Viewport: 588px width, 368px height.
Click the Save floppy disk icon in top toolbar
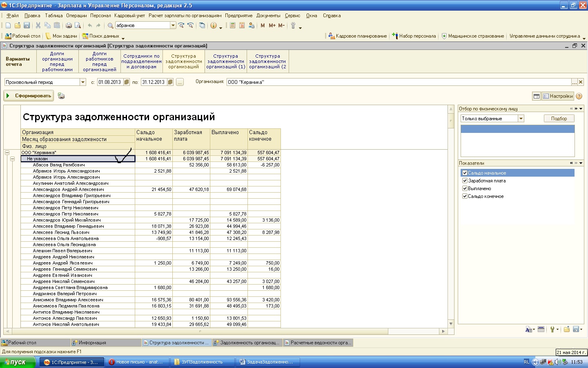(x=27, y=25)
